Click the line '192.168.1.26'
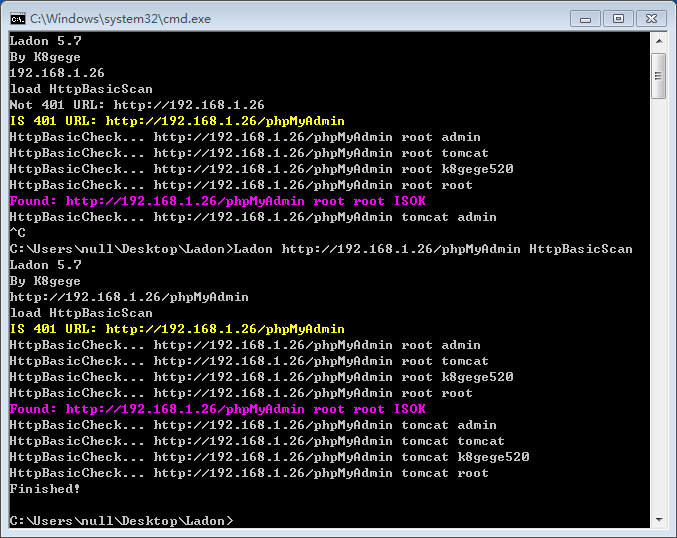The height and width of the screenshot is (538, 677). coord(57,73)
